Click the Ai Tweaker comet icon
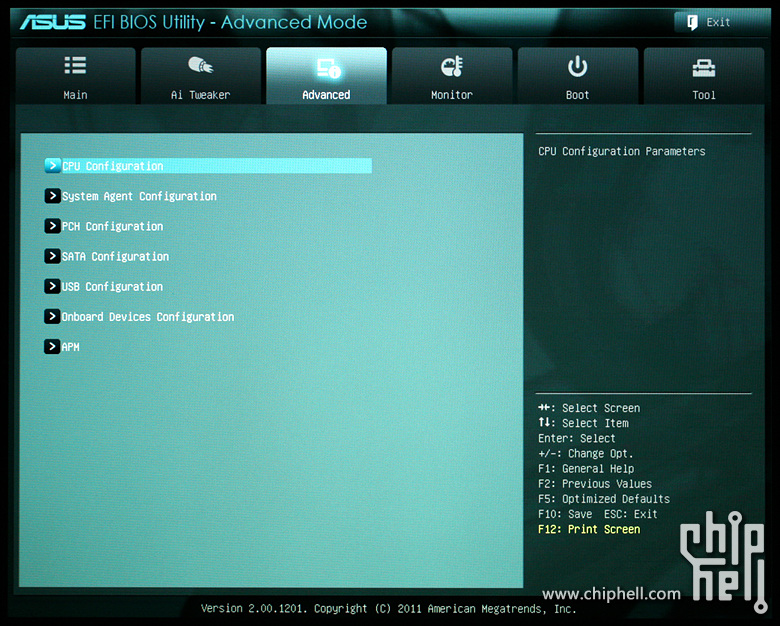This screenshot has width=780, height=626. click(200, 65)
